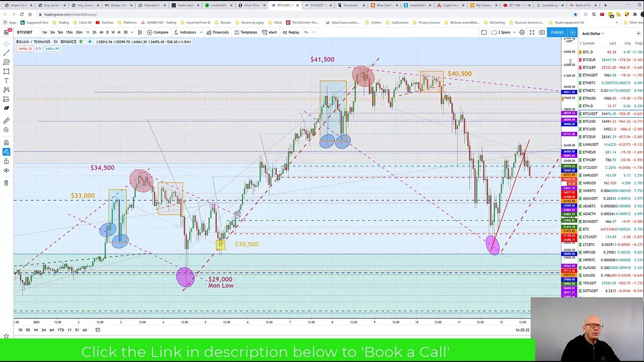
Task: Click the blue Publish button
Action: click(557, 32)
